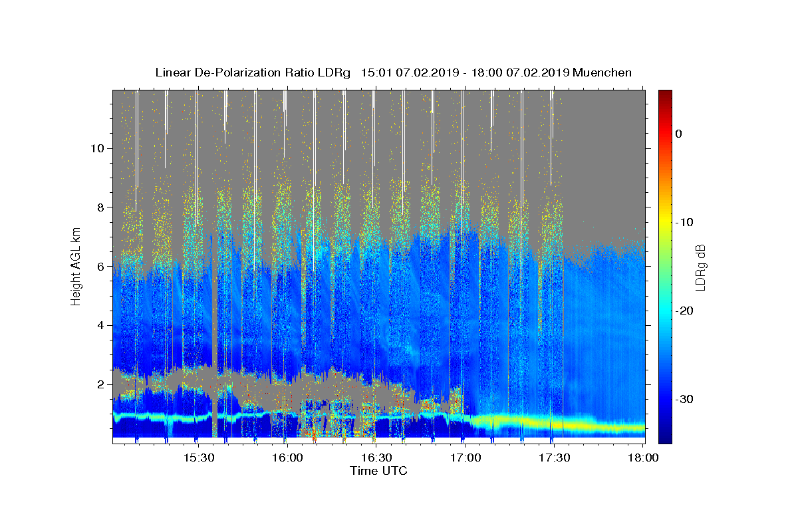This screenshot has width=798, height=532.
Task: Click the '15:30' time tick label
Action: point(198,458)
